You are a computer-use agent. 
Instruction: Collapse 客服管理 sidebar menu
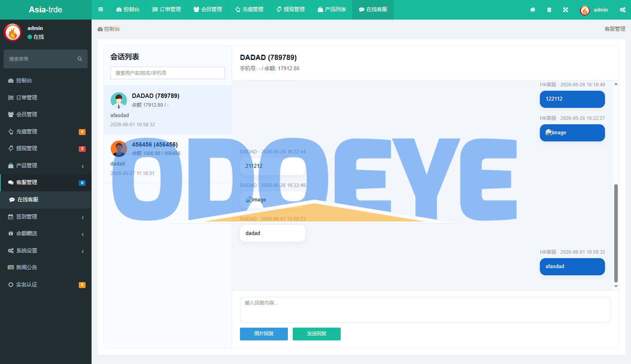click(46, 182)
